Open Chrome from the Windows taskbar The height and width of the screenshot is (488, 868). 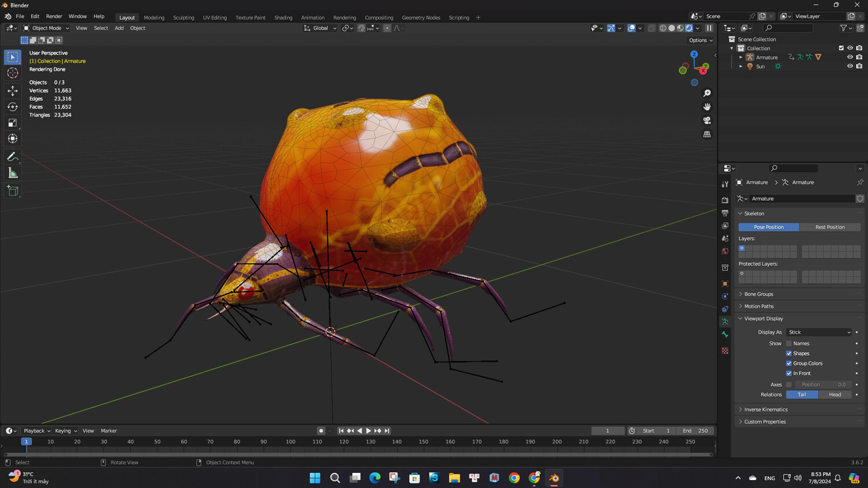coord(514,478)
